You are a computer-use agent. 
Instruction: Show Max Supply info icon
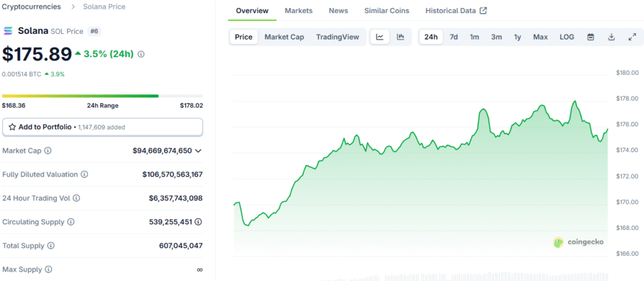48,270
